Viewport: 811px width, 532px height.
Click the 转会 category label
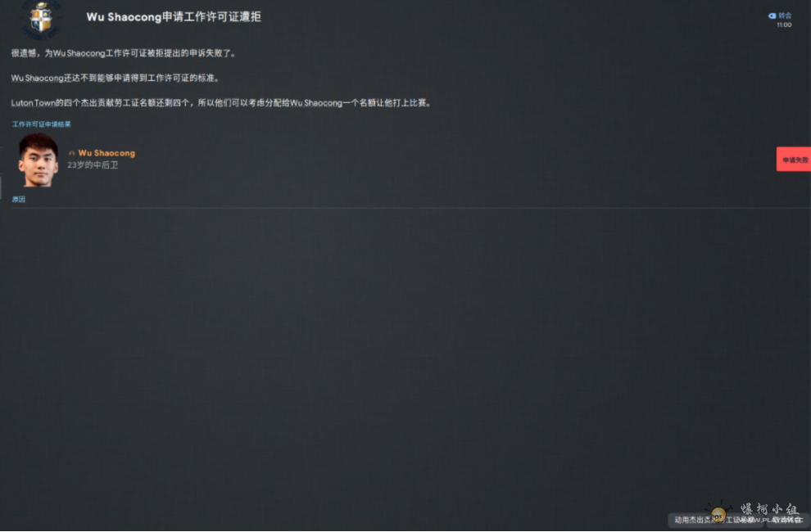coord(785,16)
